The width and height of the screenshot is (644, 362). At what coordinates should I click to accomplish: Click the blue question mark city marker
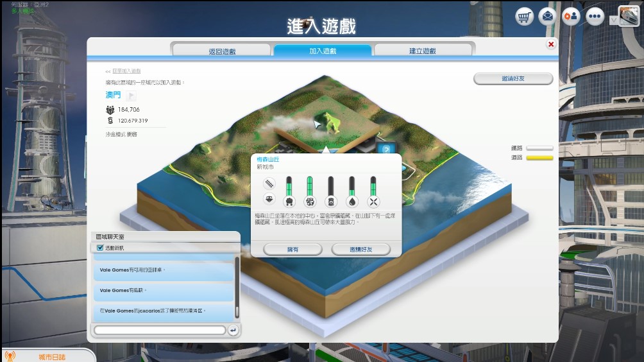[x=386, y=149]
